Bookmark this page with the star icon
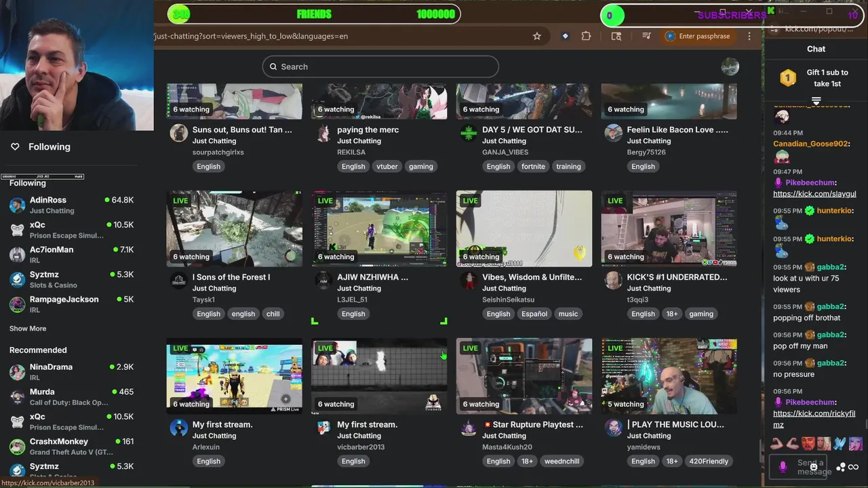The height and width of the screenshot is (488, 868). click(x=537, y=36)
